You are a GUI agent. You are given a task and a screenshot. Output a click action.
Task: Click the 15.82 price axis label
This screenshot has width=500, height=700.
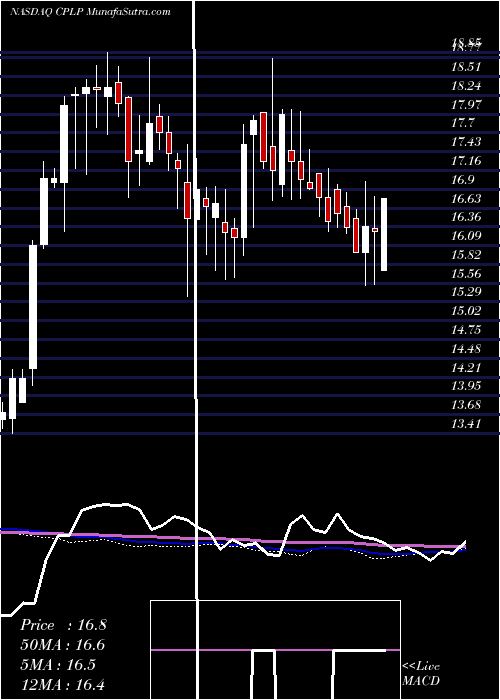pos(467,255)
